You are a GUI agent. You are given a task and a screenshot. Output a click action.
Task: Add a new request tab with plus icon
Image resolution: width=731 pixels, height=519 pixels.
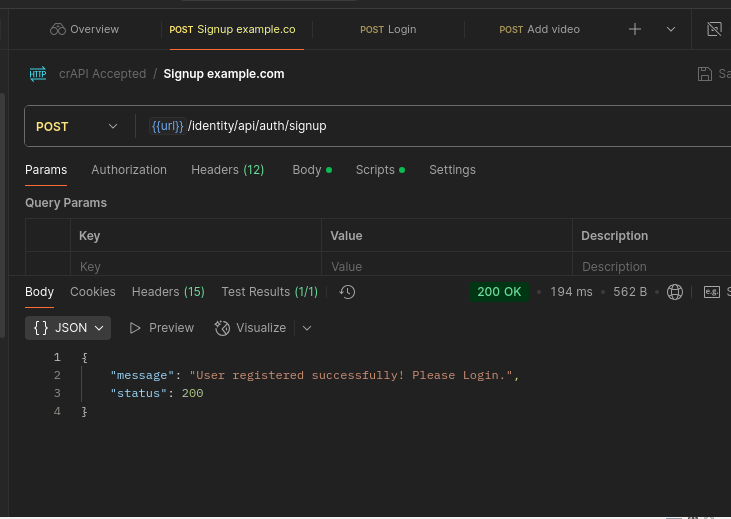(x=634, y=29)
